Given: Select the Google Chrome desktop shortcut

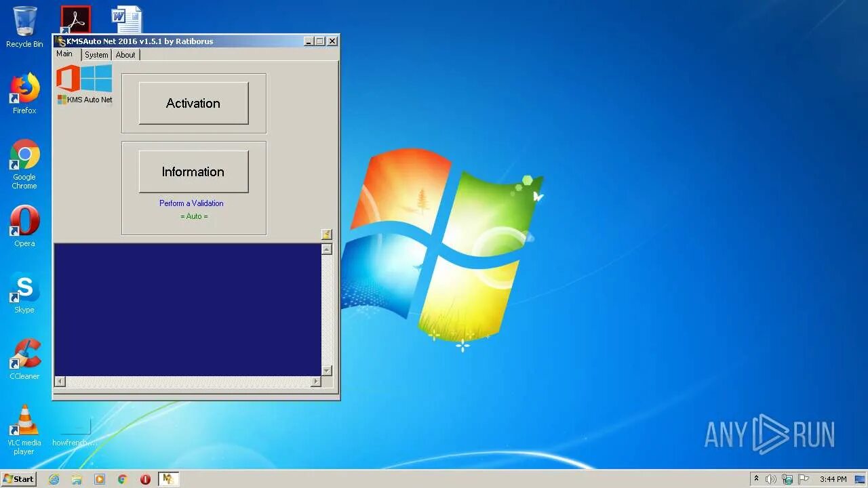Looking at the screenshot, I should (24, 164).
